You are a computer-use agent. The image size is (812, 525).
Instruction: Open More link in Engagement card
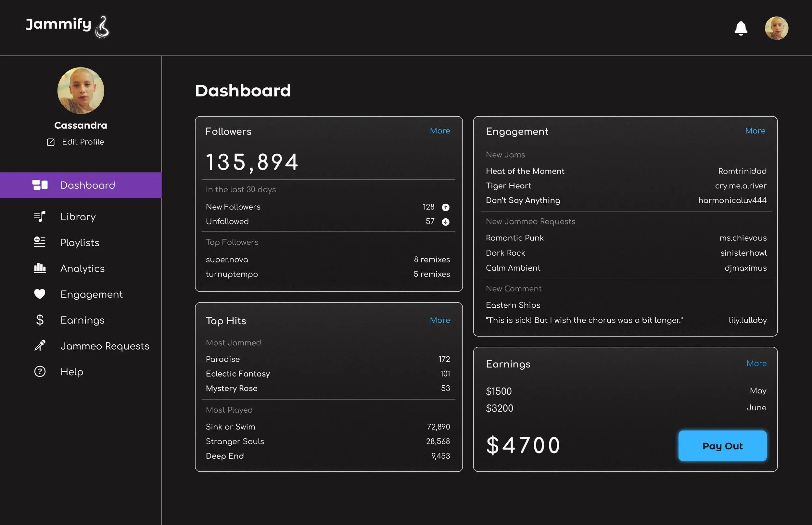coord(755,131)
